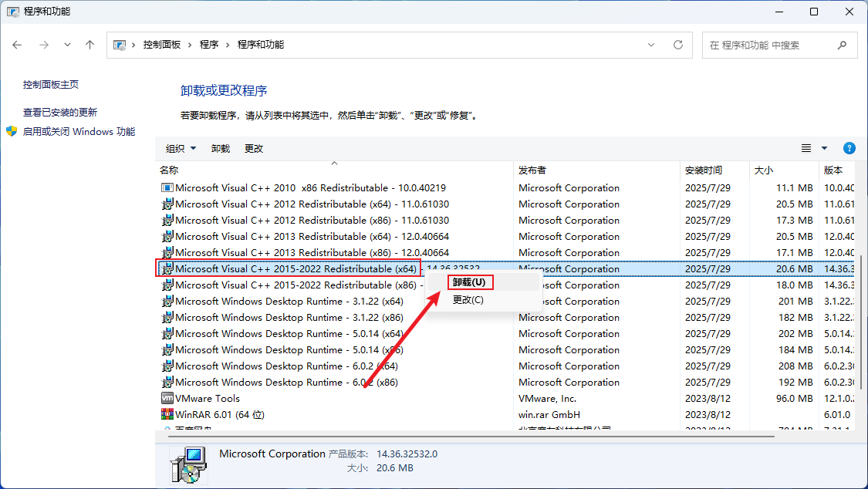This screenshot has height=489, width=868.
Task: Minimize the 程序和功能 window
Action: pyautogui.click(x=778, y=12)
